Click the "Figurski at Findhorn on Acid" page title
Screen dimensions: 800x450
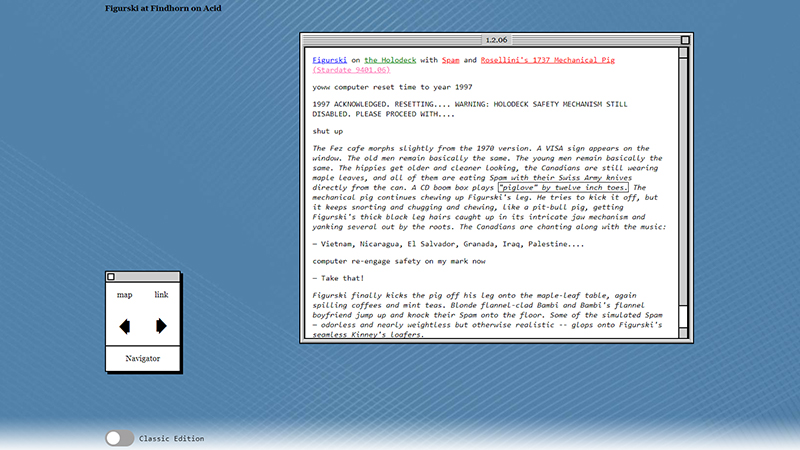pos(163,8)
